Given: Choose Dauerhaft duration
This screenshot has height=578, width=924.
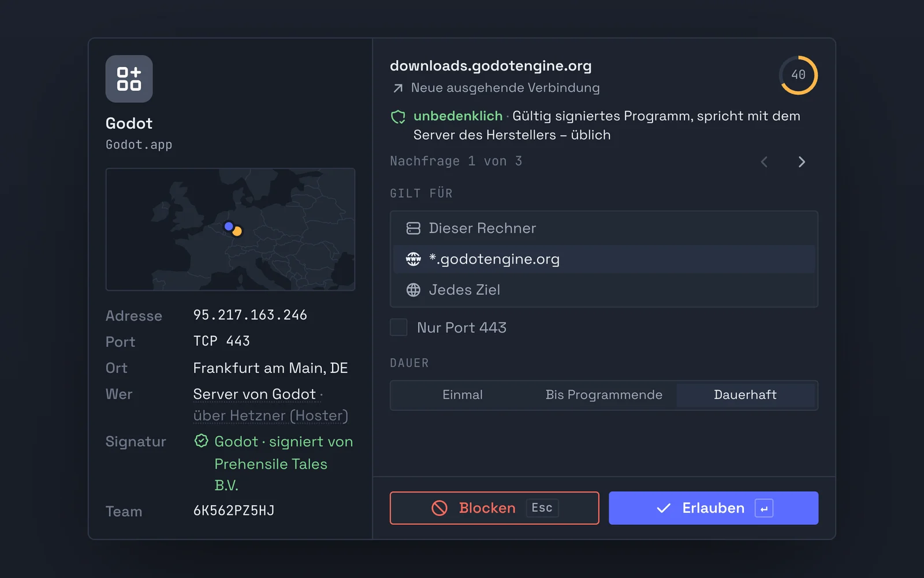Looking at the screenshot, I should coord(746,395).
